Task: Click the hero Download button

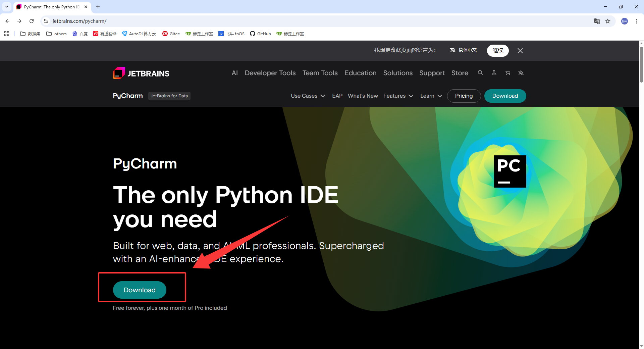Action: 140,290
